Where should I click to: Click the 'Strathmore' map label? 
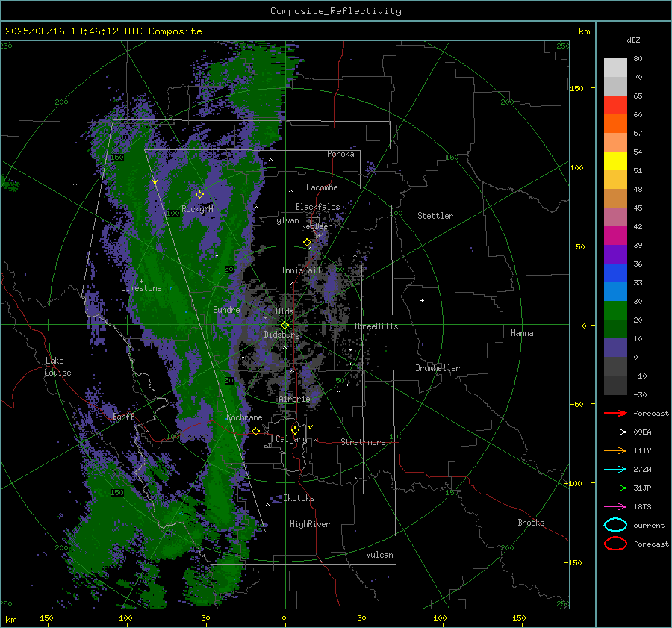[x=363, y=442]
